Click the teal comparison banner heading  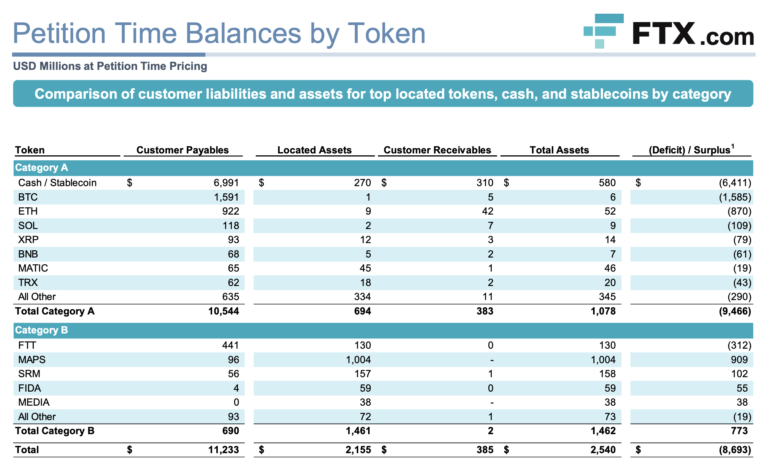[x=383, y=94]
